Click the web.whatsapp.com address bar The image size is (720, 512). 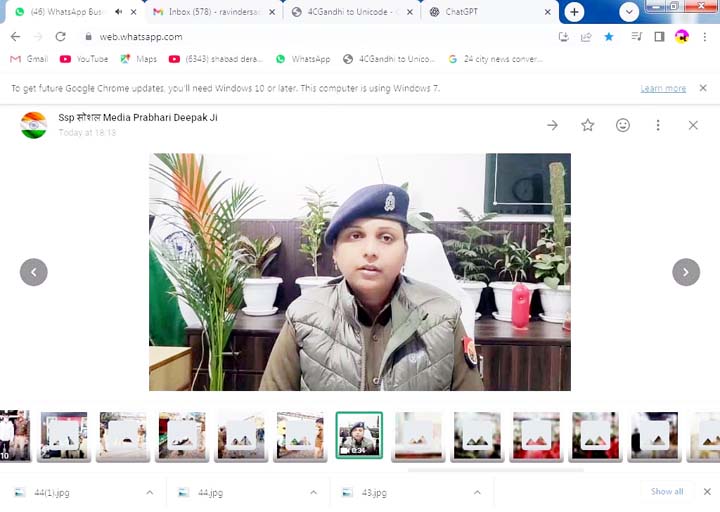click(300, 37)
